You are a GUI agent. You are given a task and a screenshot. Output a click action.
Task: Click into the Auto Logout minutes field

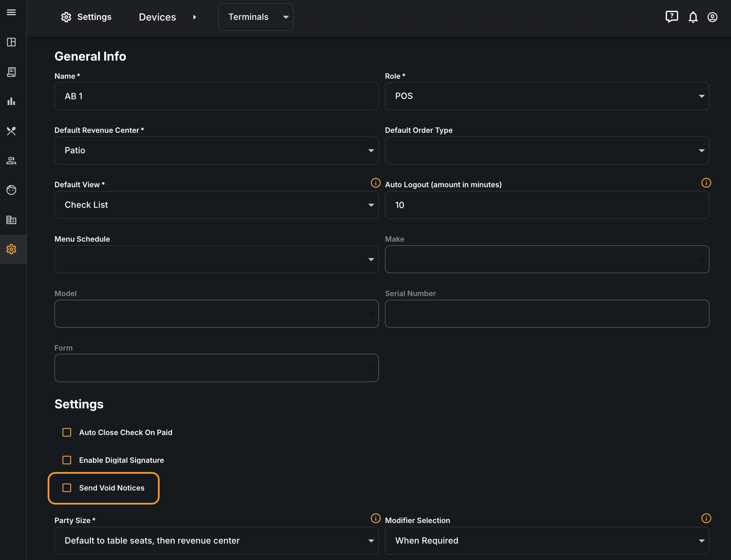(x=547, y=205)
